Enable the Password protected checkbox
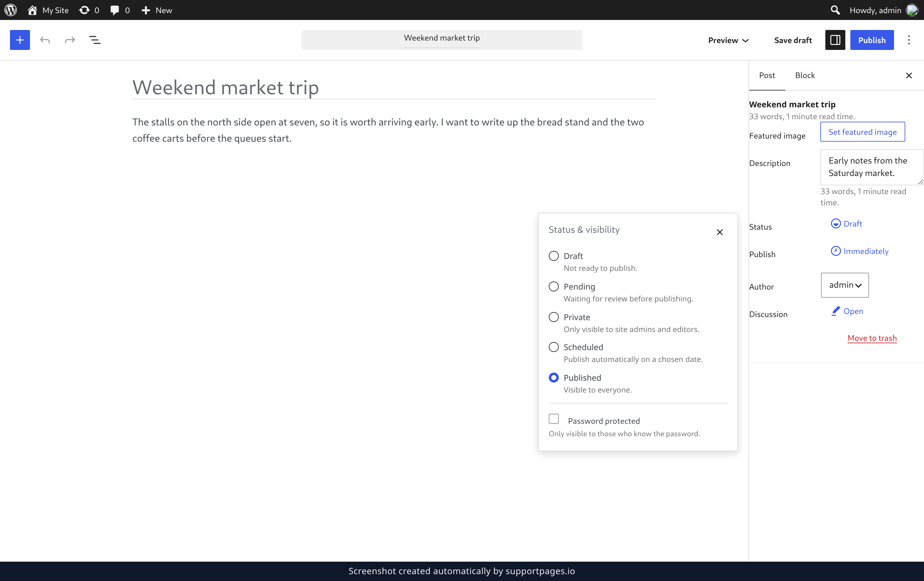 (x=553, y=419)
